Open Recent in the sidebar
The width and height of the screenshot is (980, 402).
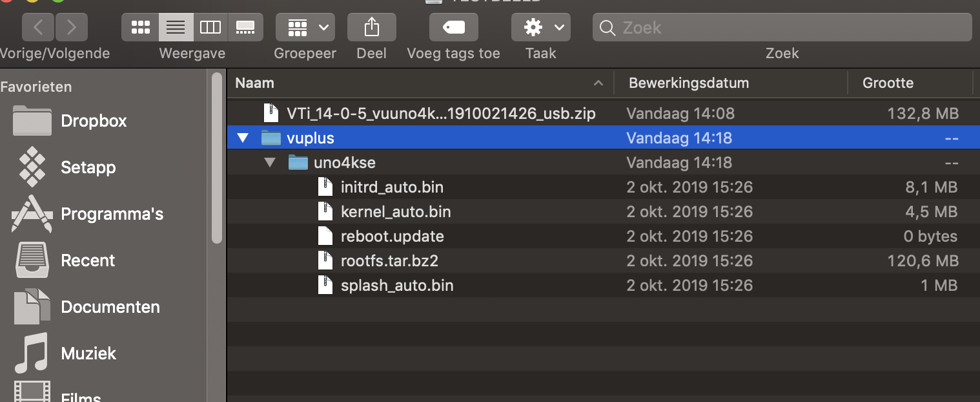88,260
